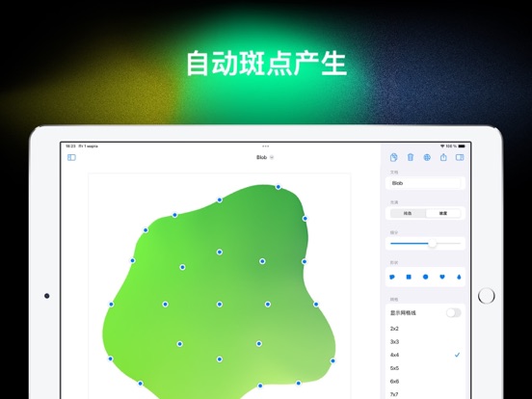Screen dimensions: 532x399
Task: Select the checked 4x4 grid option
Action: pos(425,355)
